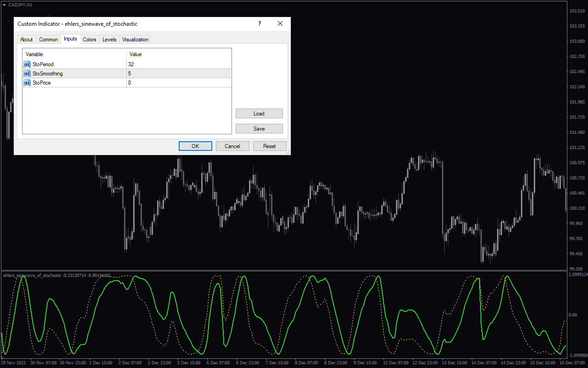Switch to the Visualization tab
Screen dimensions: 588x368
click(x=135, y=40)
